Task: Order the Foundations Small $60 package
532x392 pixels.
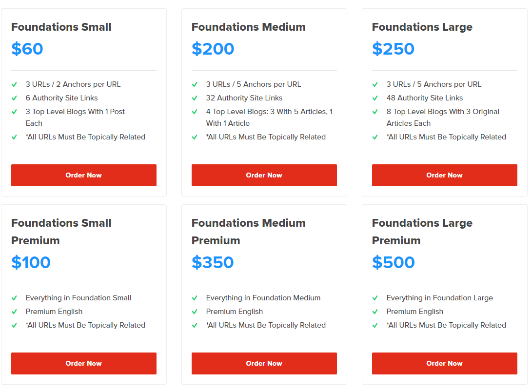Action: tap(84, 176)
